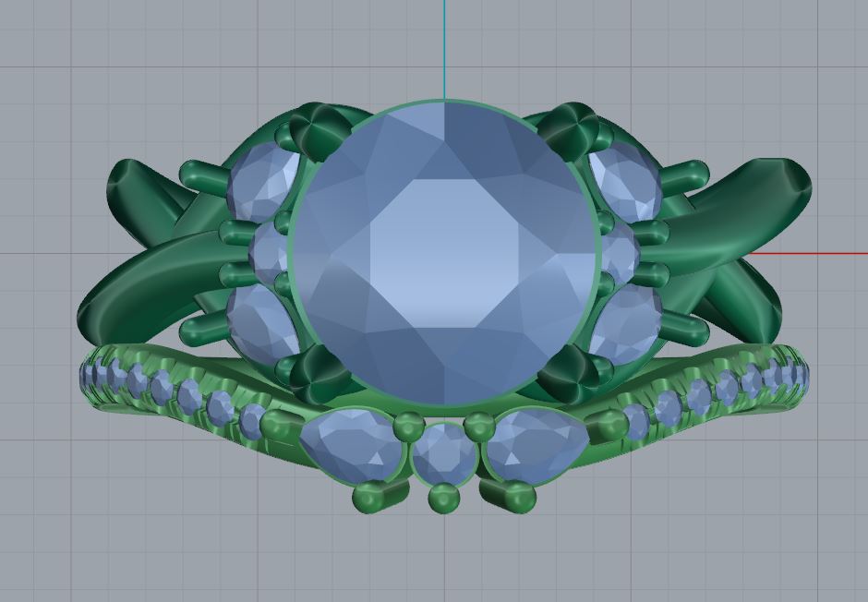Viewport: 868px width, 602px height.
Task: Select the upper-right pear side stone beside center gem
Action: pyautogui.click(x=627, y=180)
